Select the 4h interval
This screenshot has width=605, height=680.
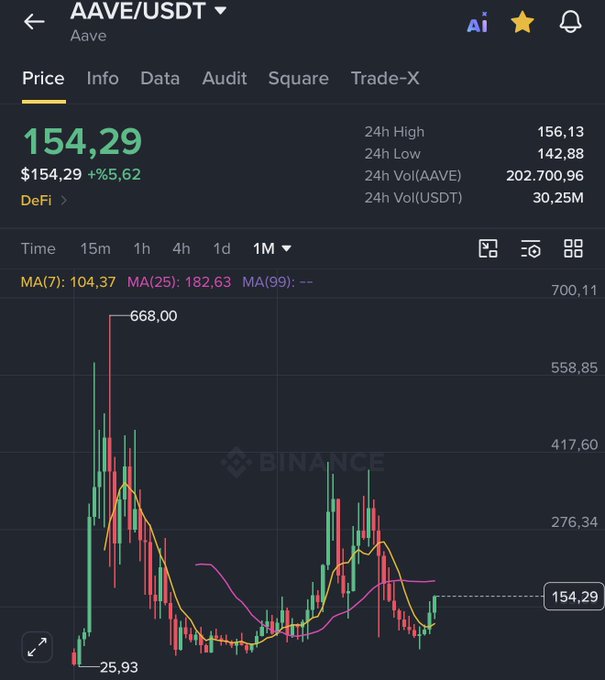click(181, 249)
